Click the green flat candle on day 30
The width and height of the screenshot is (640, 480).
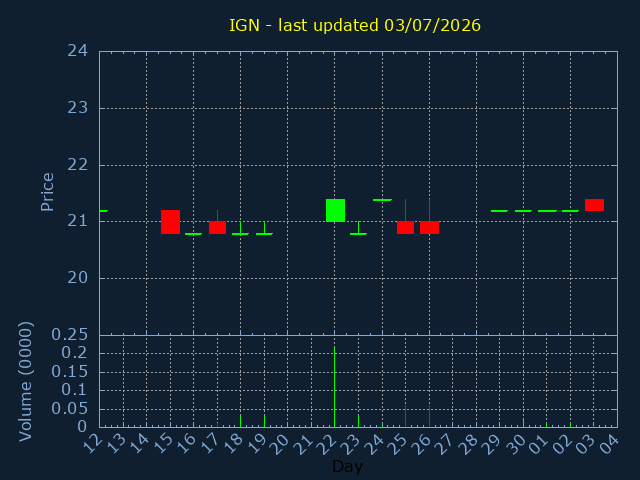point(523,211)
